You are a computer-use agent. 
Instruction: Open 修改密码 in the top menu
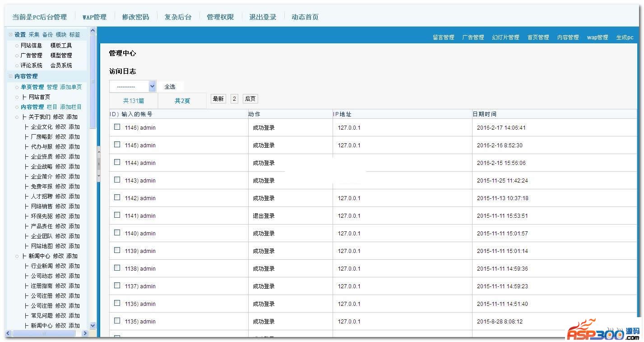click(x=135, y=17)
